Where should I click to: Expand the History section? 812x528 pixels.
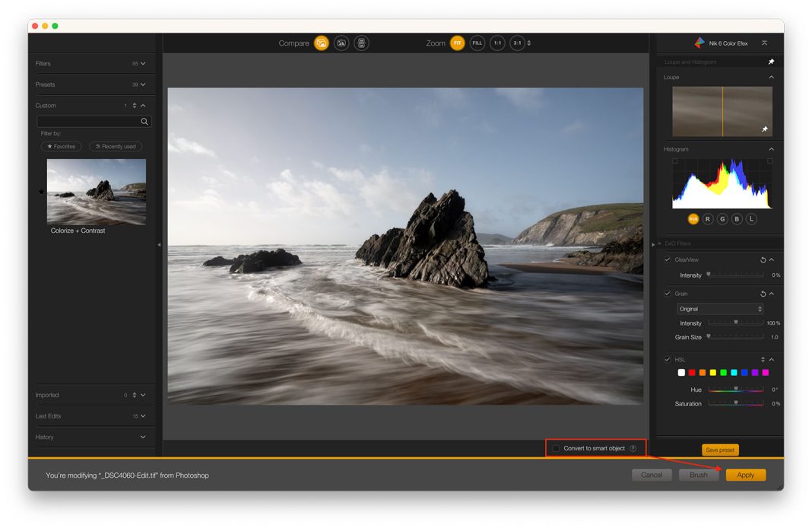coord(143,437)
